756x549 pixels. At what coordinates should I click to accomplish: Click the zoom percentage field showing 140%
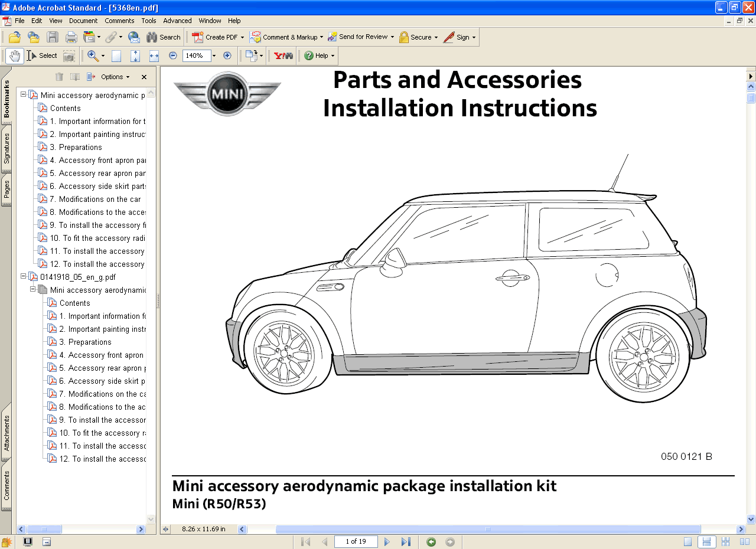[196, 56]
